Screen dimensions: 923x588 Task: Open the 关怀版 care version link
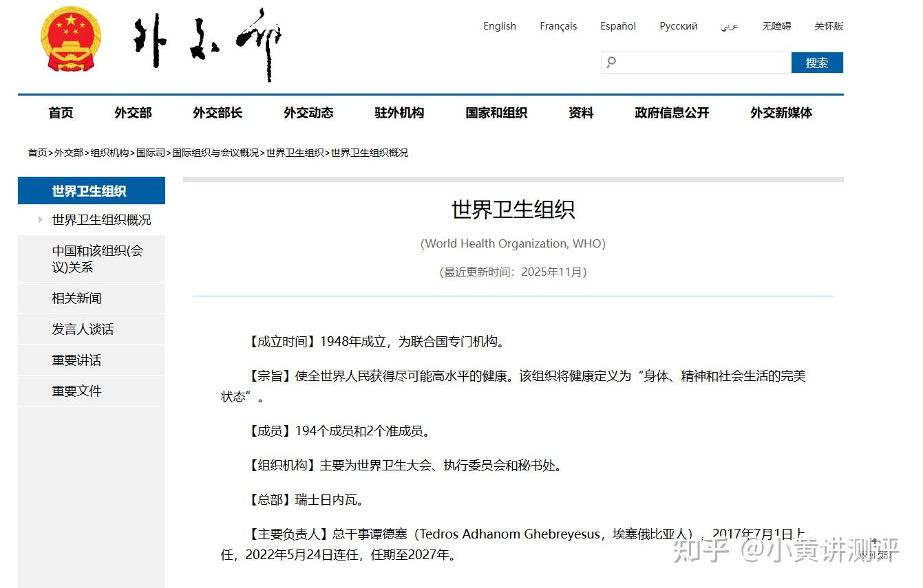click(829, 26)
